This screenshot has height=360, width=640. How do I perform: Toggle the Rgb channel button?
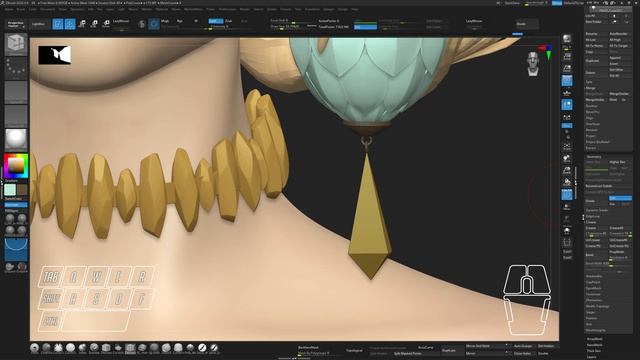point(180,21)
